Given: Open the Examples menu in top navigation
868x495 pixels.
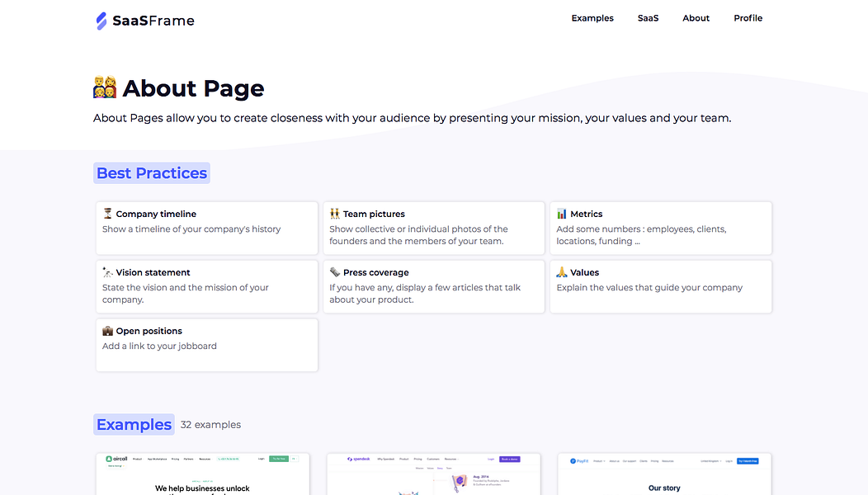Looking at the screenshot, I should click(x=592, y=18).
